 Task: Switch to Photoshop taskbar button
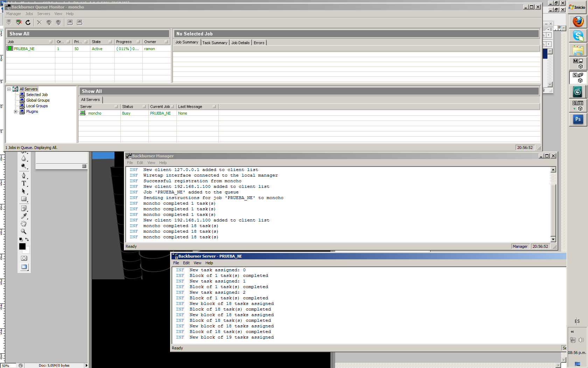(578, 120)
